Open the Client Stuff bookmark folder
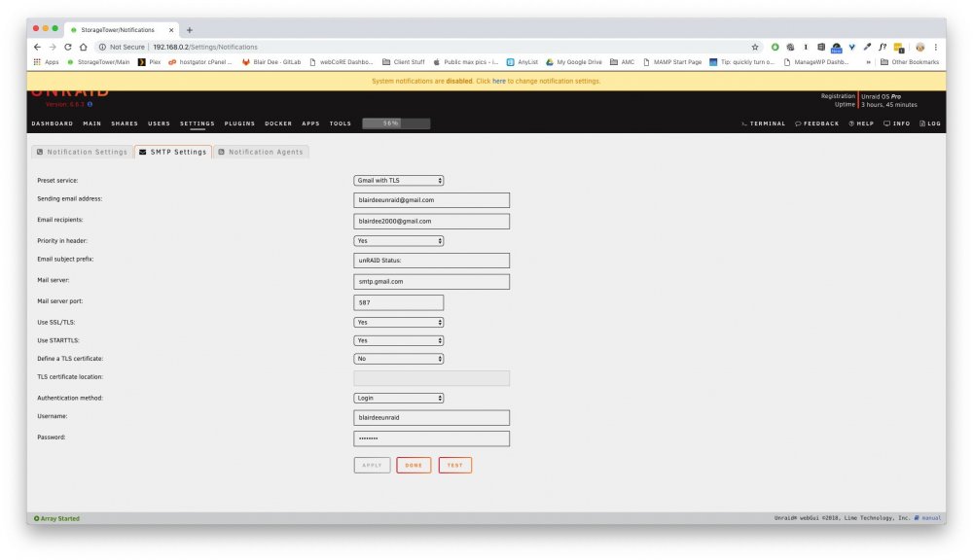This screenshot has height=560, width=973. pos(404,62)
